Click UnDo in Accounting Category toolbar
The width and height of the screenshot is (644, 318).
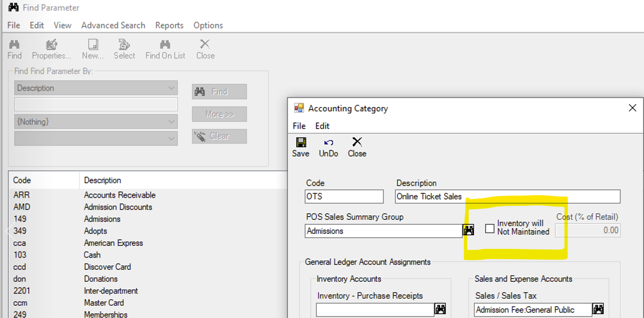coord(329,147)
